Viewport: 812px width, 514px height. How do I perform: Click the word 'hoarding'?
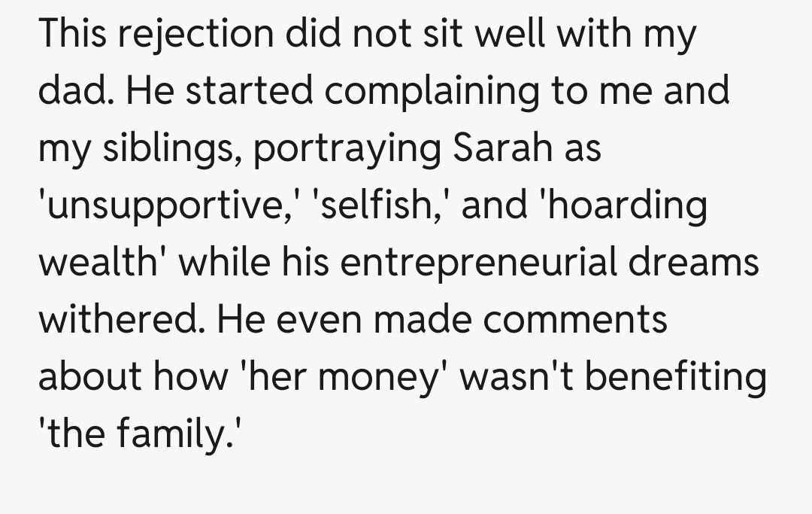click(627, 205)
